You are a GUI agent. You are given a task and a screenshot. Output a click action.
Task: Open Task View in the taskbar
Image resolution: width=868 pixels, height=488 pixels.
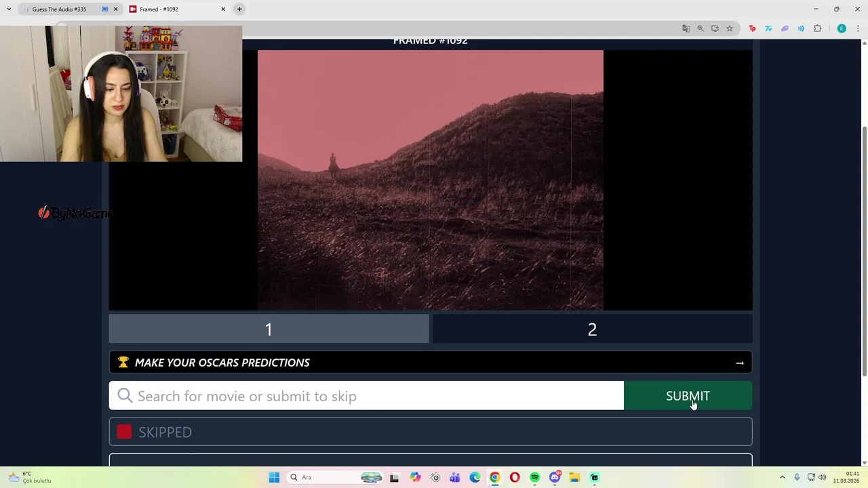click(394, 477)
